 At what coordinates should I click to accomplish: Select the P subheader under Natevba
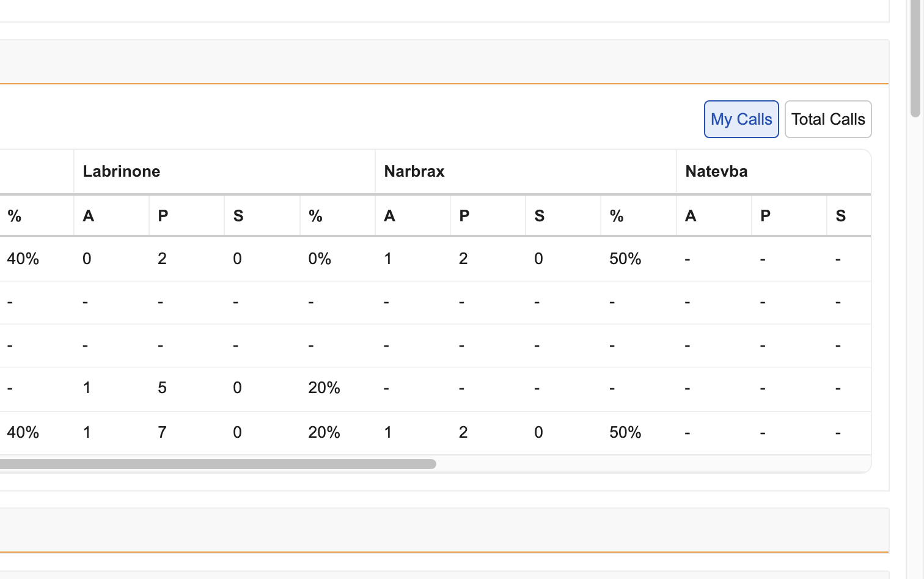[765, 216]
